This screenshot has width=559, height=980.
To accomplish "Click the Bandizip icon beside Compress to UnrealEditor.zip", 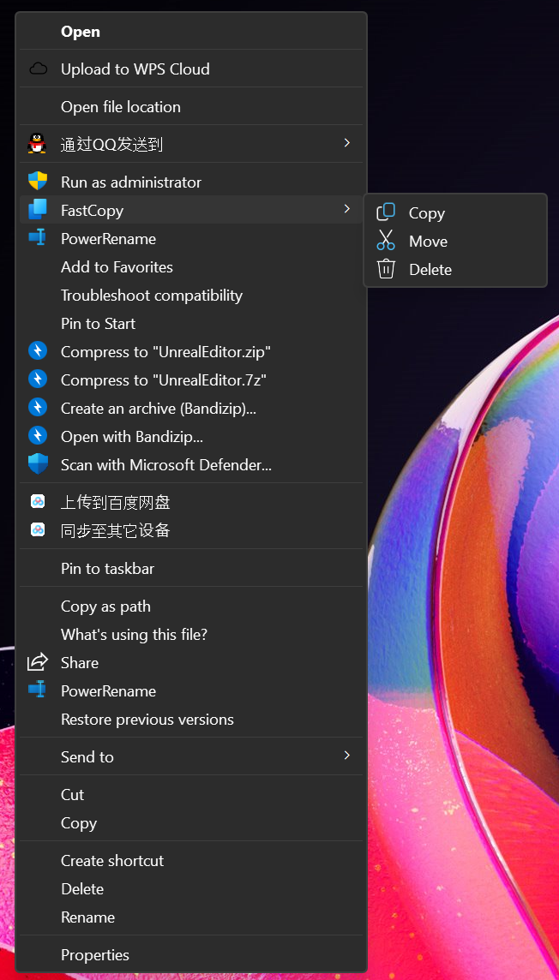I will click(x=38, y=351).
